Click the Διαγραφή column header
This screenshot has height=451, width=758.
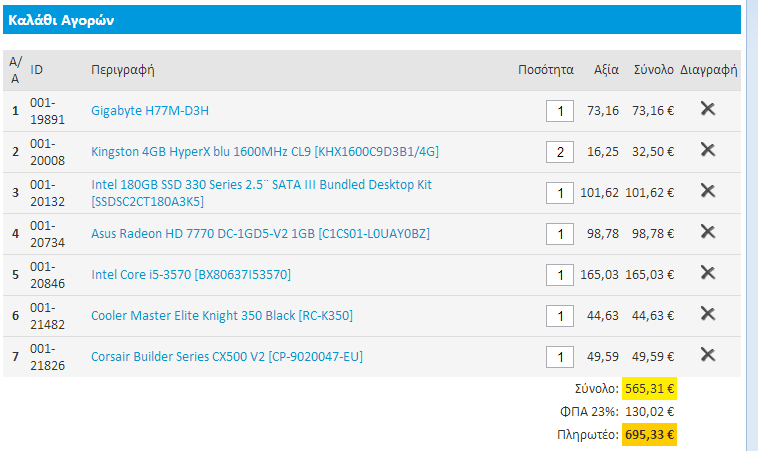pos(709,70)
